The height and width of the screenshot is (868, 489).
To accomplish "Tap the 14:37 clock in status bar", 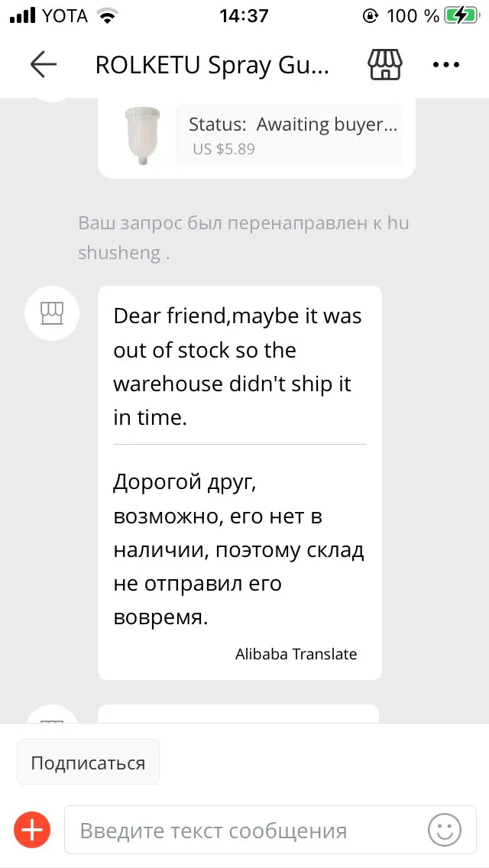I will click(x=243, y=15).
